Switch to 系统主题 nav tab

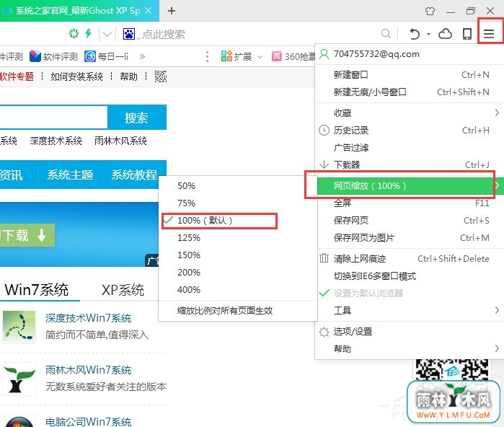pyautogui.click(x=70, y=175)
